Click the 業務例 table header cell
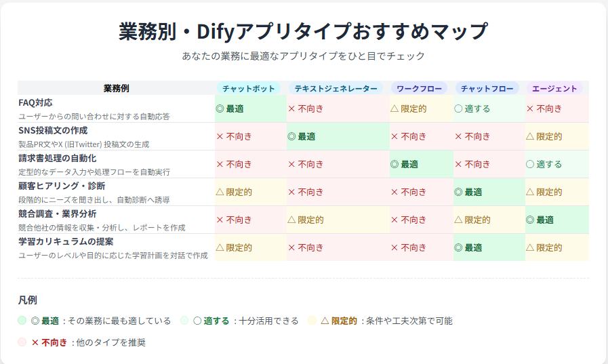The height and width of the screenshot is (364, 608). pyautogui.click(x=116, y=88)
